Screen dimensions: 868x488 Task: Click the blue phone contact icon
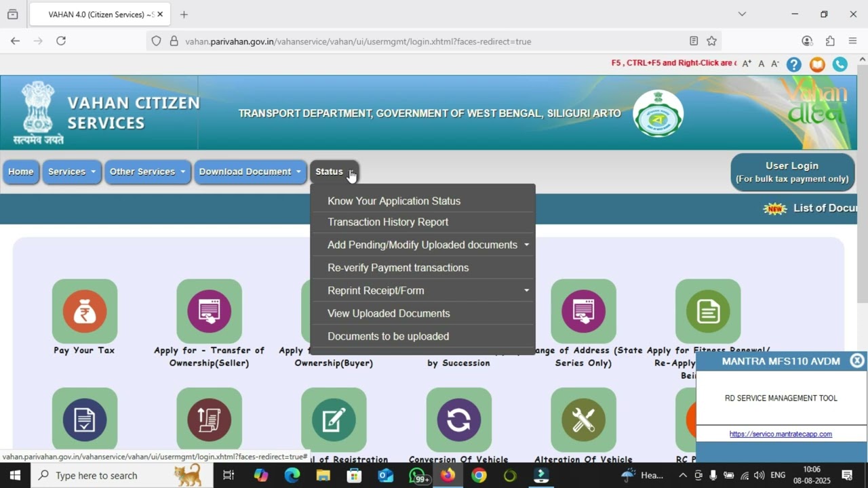coord(840,64)
